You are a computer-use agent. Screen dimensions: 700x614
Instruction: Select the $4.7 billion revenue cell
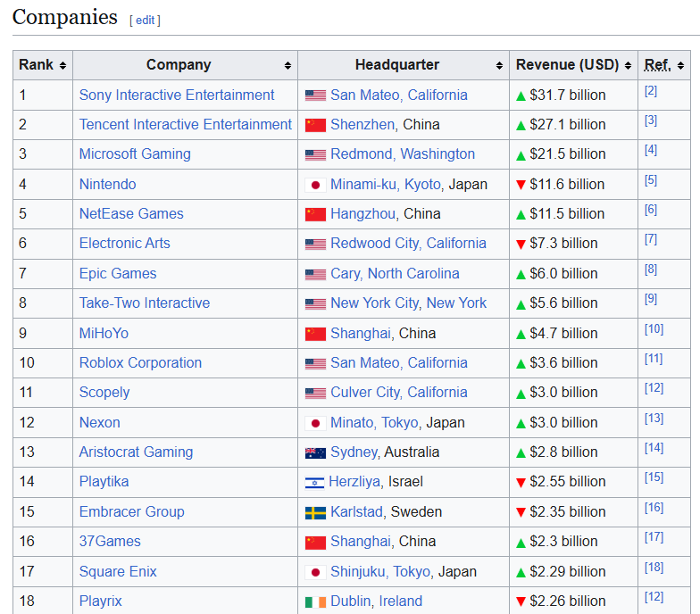click(x=573, y=334)
